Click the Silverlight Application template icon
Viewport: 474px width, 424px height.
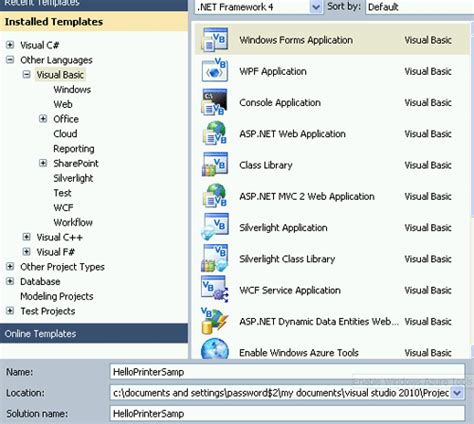click(x=215, y=227)
